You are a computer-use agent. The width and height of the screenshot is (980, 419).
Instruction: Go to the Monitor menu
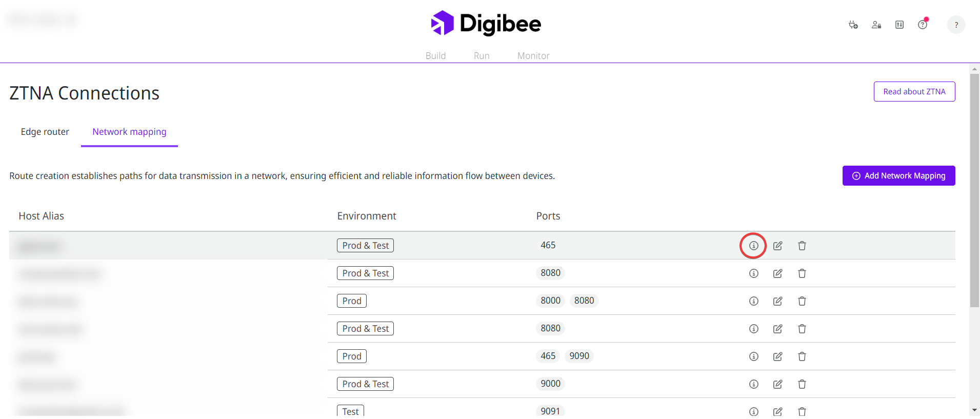533,55
